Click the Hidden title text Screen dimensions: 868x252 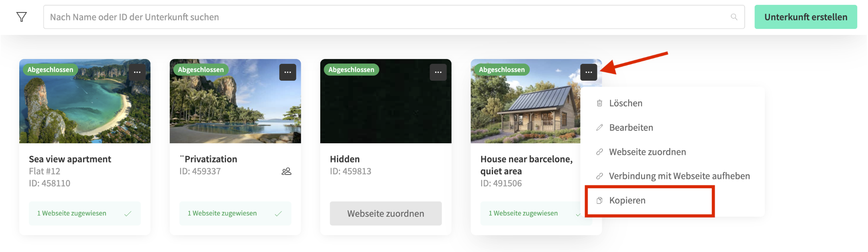[345, 159]
